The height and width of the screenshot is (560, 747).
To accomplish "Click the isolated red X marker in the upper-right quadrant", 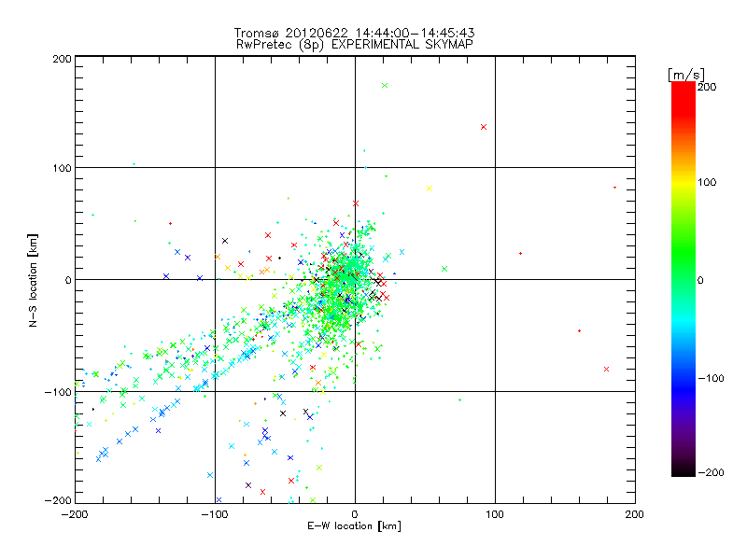I will [483, 127].
